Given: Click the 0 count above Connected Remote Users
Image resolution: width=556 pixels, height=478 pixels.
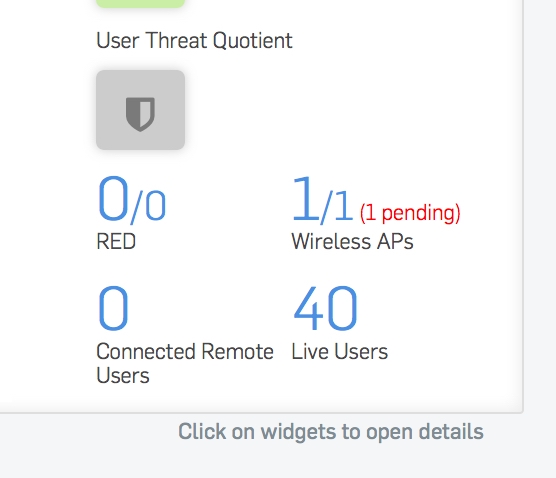Looking at the screenshot, I should [x=113, y=308].
